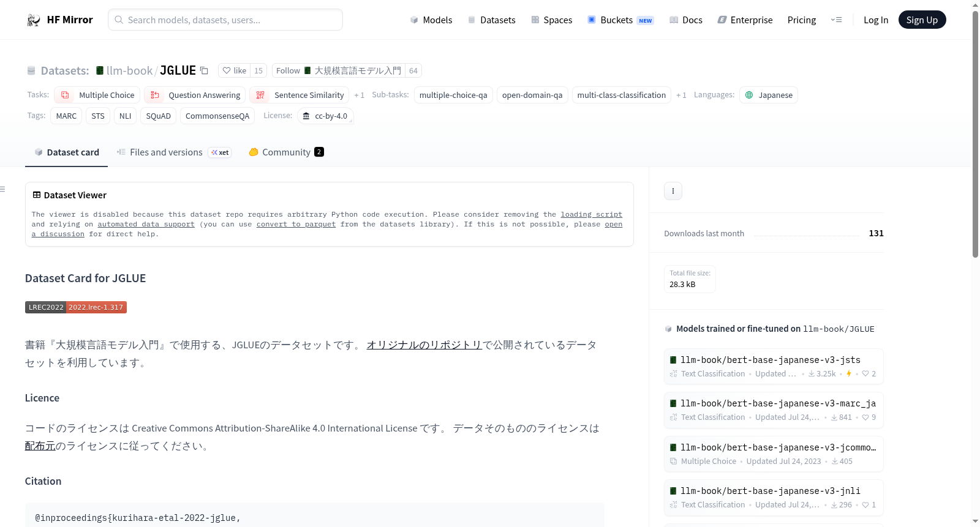980x527 pixels.
Task: Click the xet badge
Action: pos(220,153)
